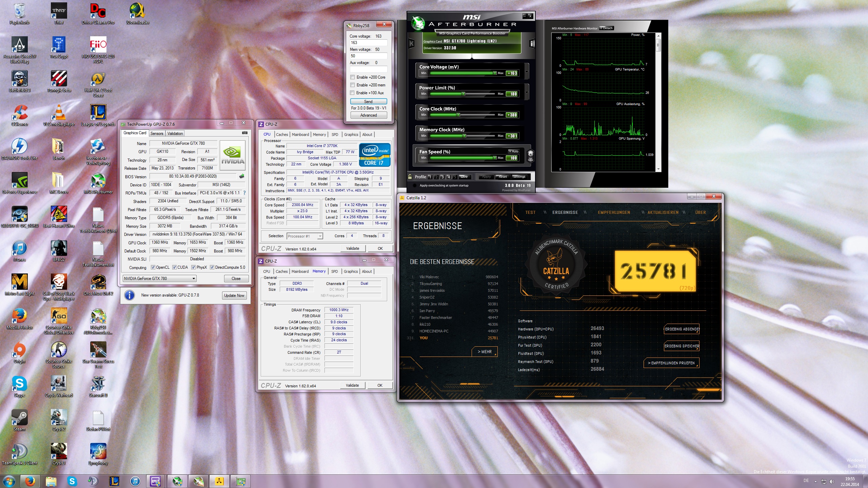The height and width of the screenshot is (488, 868).
Task: Click the Skype taskbar icon
Action: 72,481
